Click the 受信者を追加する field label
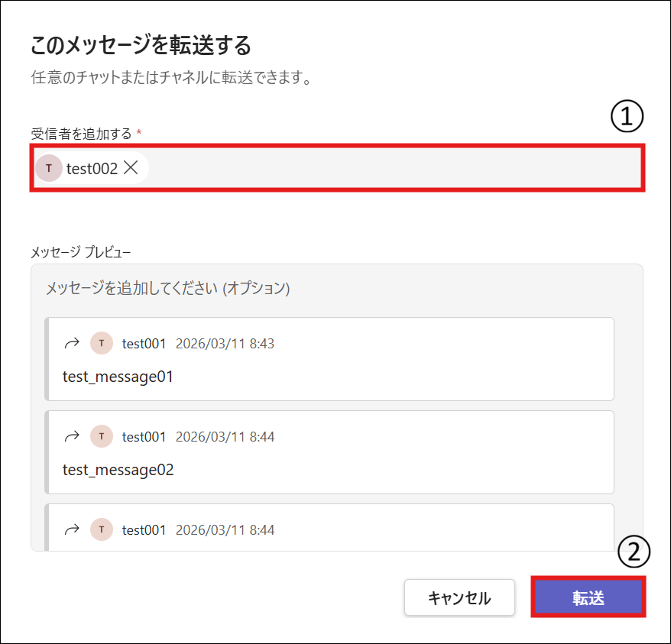The image size is (671, 644). tap(81, 134)
